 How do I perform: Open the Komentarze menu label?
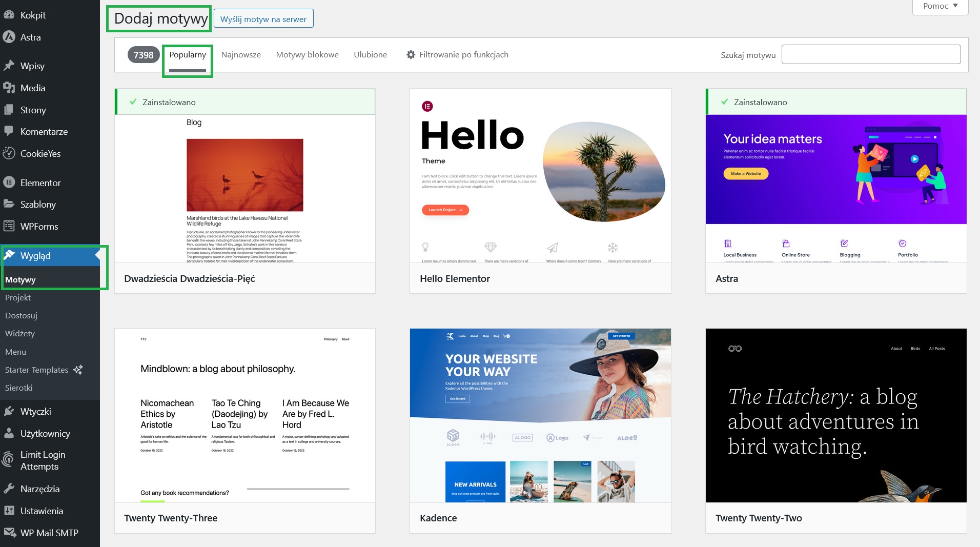(x=44, y=131)
